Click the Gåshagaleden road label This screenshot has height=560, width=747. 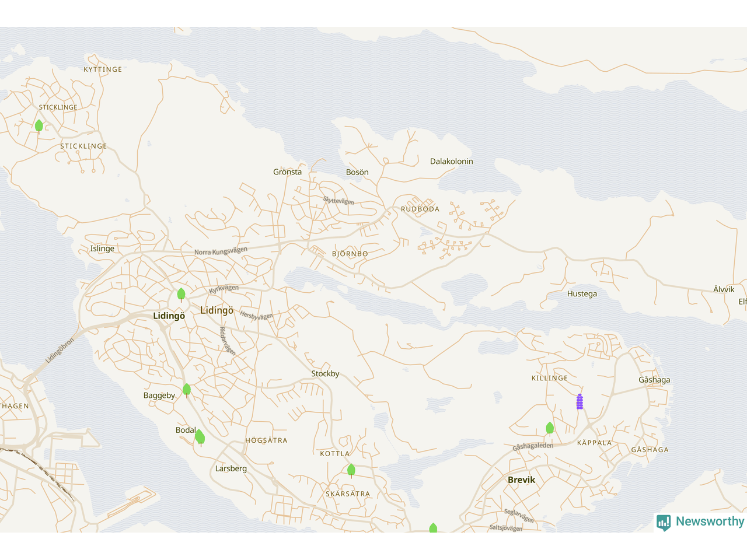[533, 446]
